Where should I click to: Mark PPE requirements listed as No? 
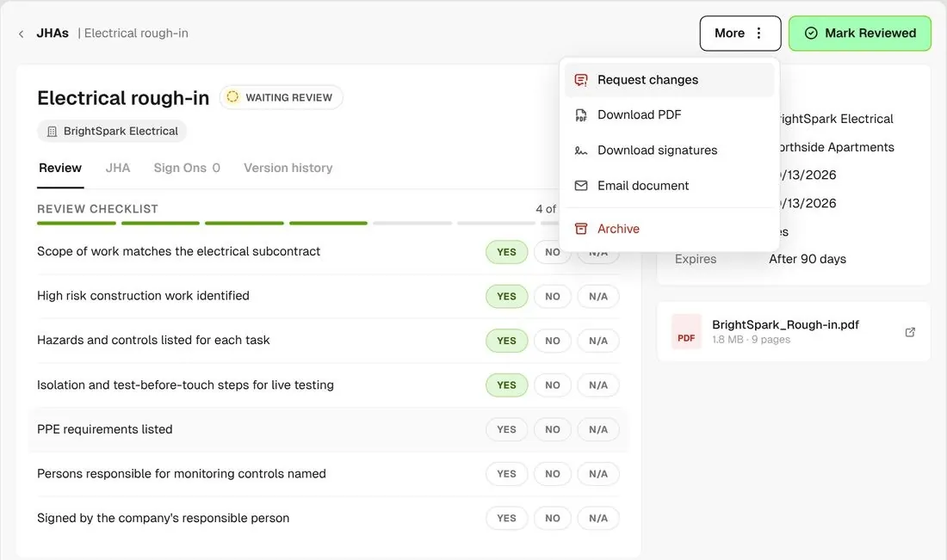click(x=552, y=429)
